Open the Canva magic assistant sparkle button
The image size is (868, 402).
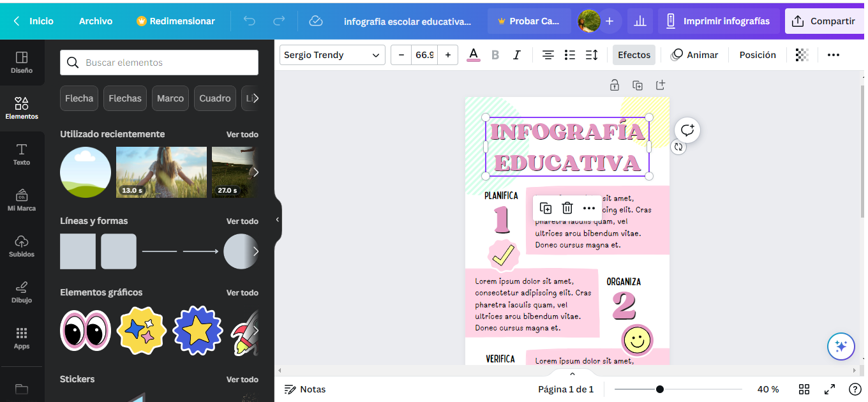point(841,346)
